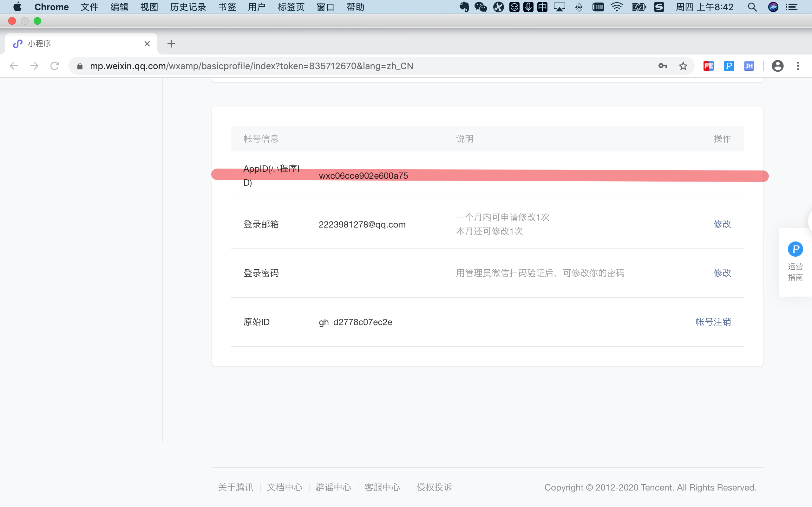Viewport: 812px width, 507px height.
Task: Click 修改 for 登录邮箱
Action: pyautogui.click(x=722, y=224)
